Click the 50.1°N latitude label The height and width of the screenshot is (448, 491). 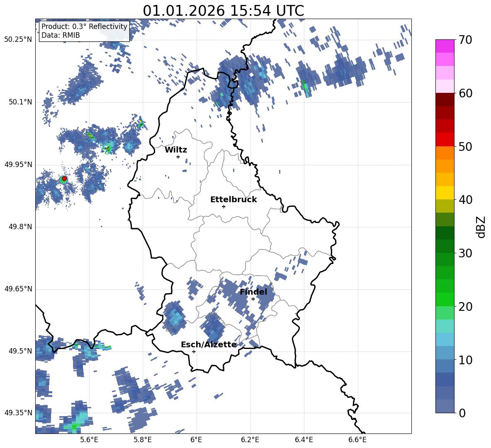[x=20, y=102]
